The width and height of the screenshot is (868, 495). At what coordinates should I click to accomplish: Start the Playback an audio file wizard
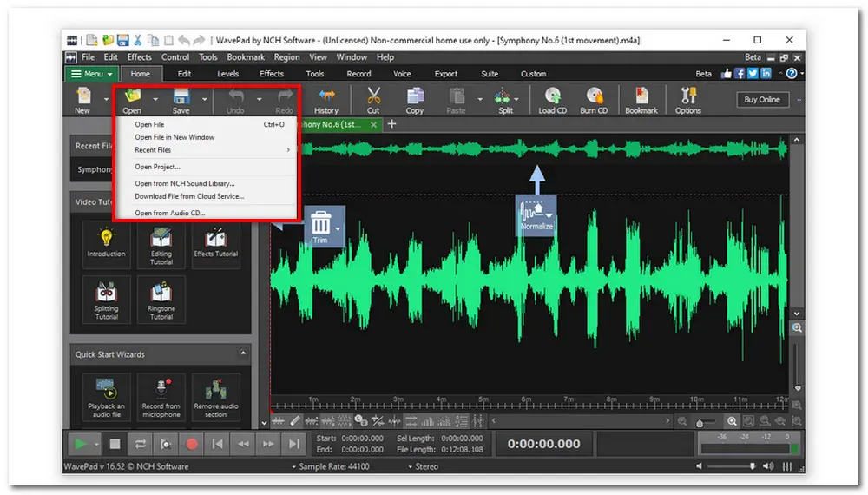point(106,397)
